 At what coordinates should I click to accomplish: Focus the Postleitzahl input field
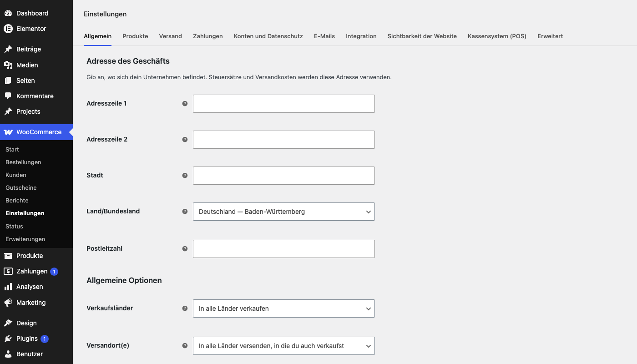point(284,249)
